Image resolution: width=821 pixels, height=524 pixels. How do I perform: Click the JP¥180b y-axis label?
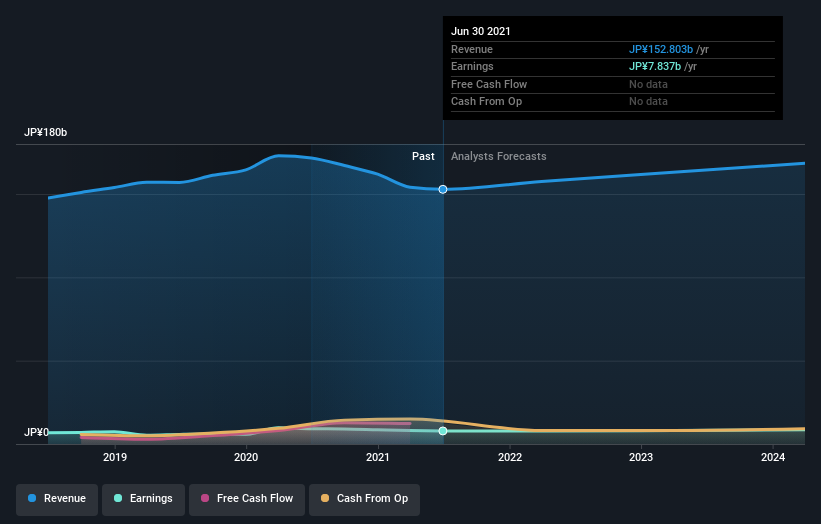46,132
